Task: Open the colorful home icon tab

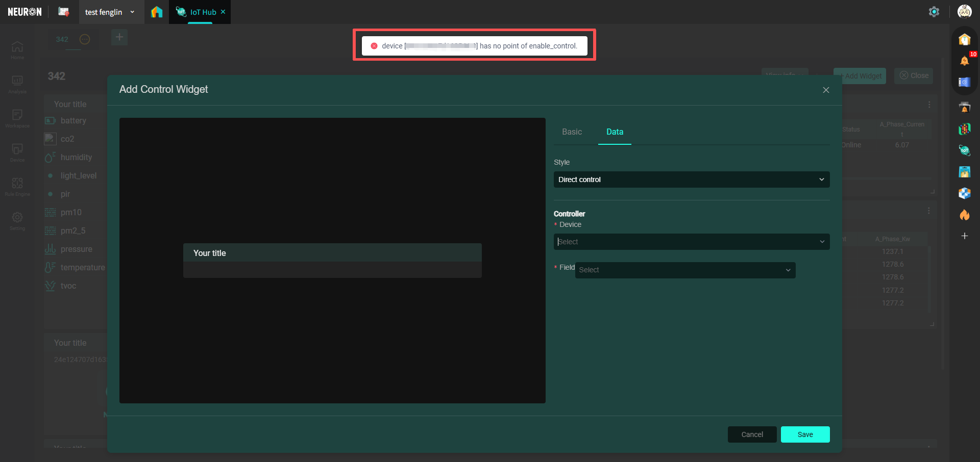Action: tap(157, 12)
